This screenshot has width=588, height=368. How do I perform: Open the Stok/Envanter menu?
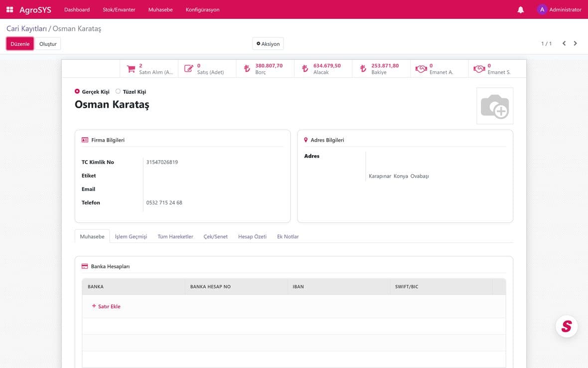[x=119, y=9]
